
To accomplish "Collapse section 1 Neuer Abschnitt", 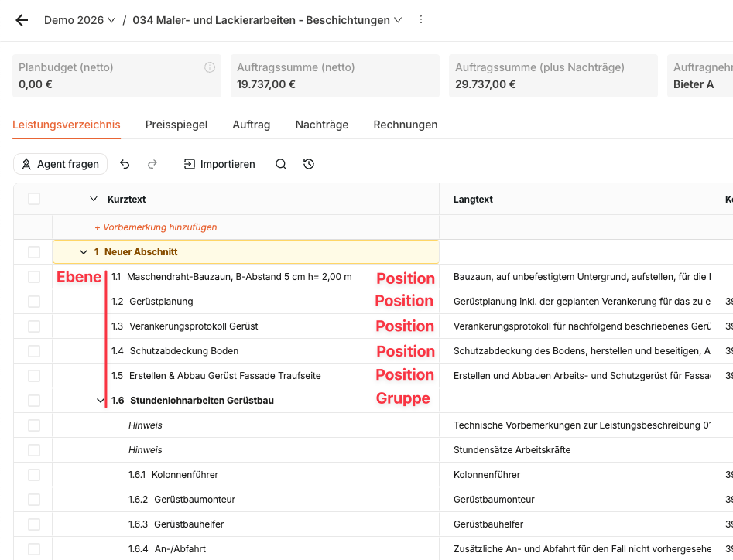I will pyautogui.click(x=84, y=252).
